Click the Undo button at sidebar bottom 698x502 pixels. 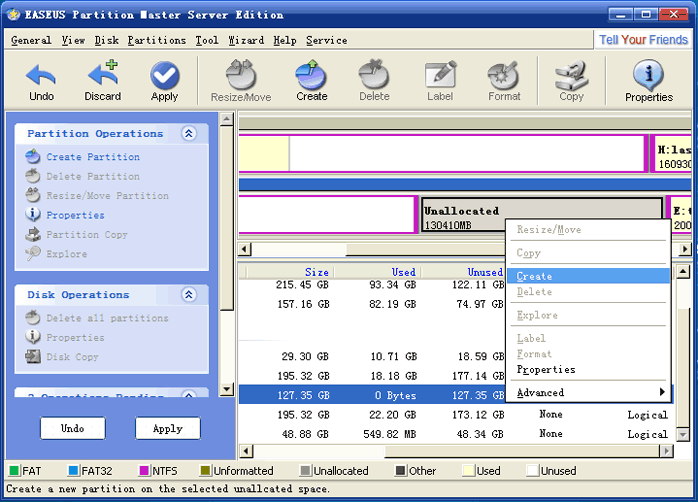pyautogui.click(x=73, y=428)
